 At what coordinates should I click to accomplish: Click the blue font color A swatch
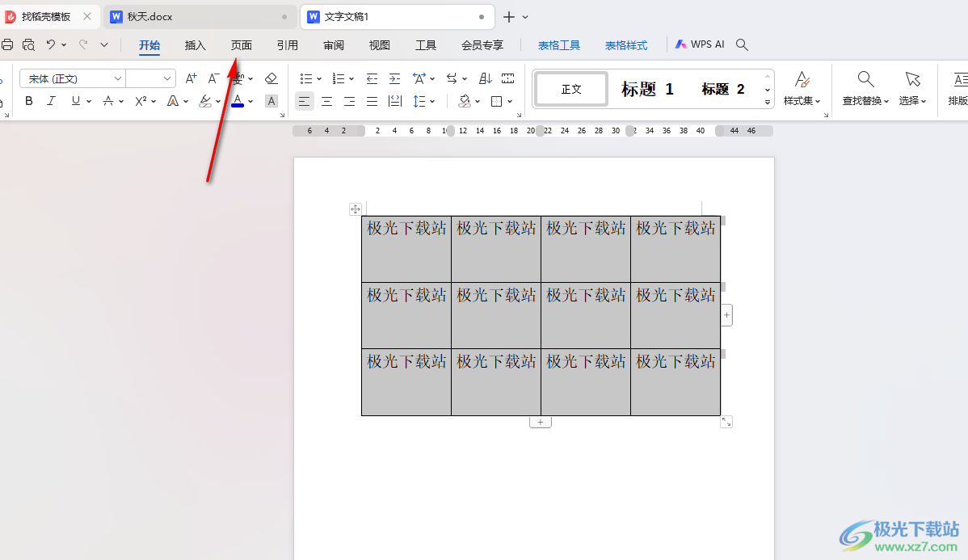click(x=238, y=101)
